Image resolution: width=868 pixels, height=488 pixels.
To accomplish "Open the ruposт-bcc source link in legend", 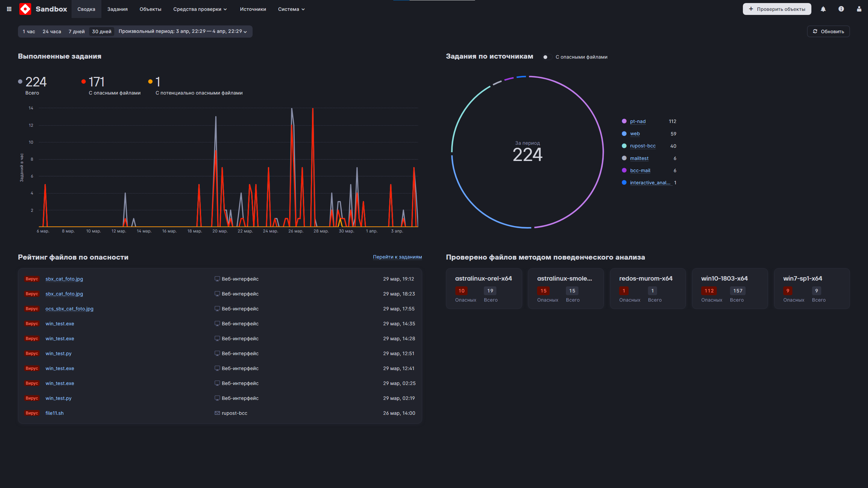I will pos(643,146).
